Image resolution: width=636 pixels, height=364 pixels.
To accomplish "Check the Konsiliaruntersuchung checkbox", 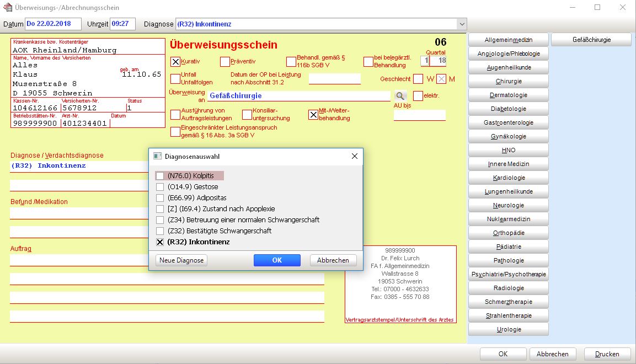I will (247, 114).
